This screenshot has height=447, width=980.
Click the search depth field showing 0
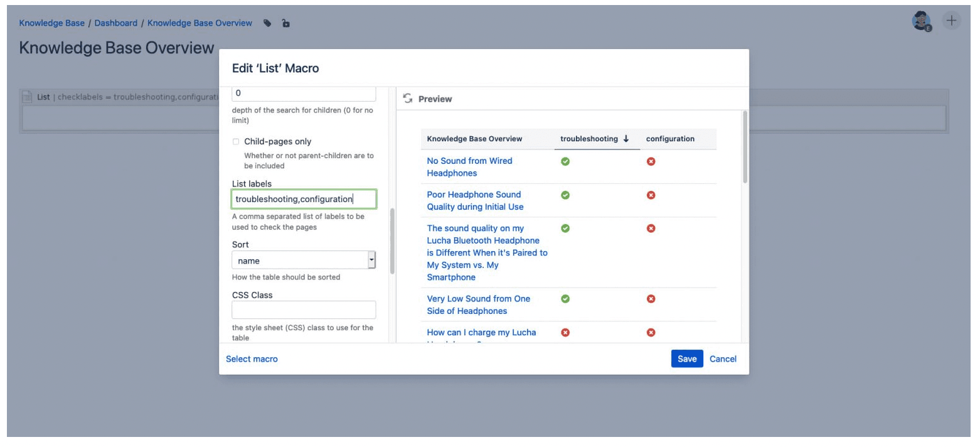pos(304,94)
